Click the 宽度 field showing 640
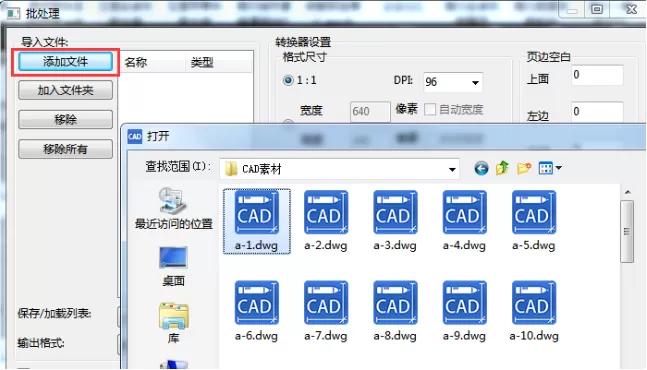This screenshot has height=370, width=647. tap(370, 111)
